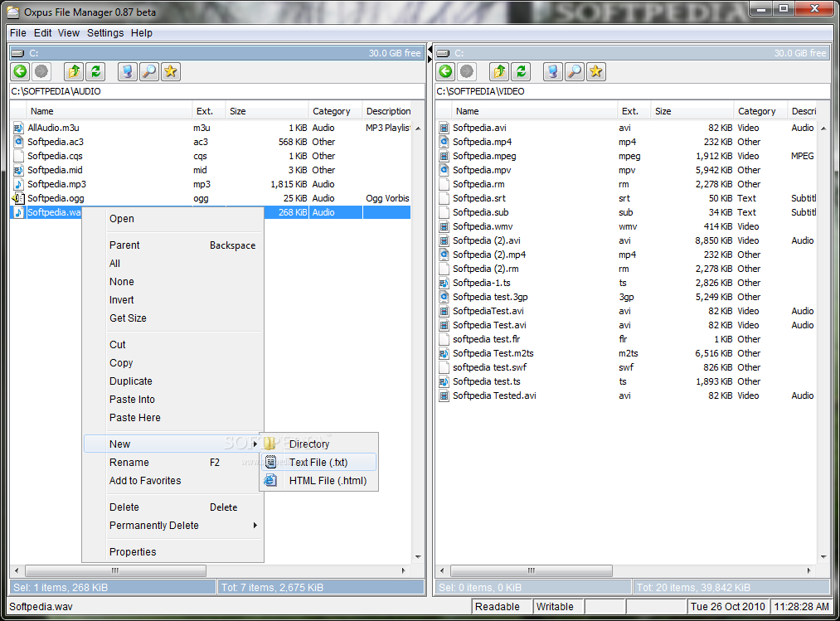Click the right pane horizontal scrollbar thumb

pos(532,570)
